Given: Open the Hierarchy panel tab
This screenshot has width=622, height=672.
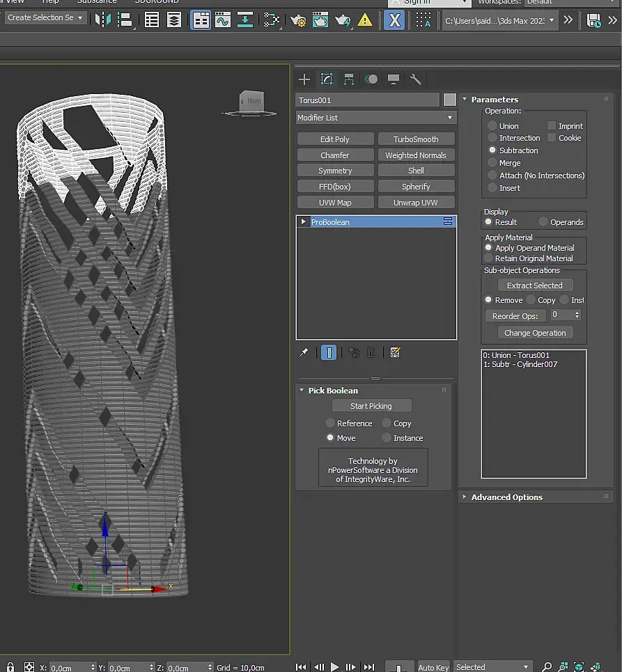Looking at the screenshot, I should pos(349,79).
